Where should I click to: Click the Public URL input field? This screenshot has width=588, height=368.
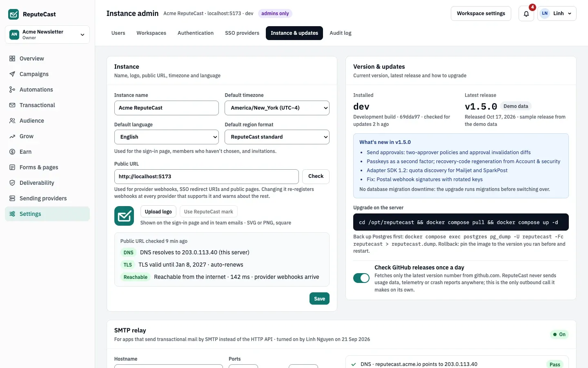[x=207, y=177]
